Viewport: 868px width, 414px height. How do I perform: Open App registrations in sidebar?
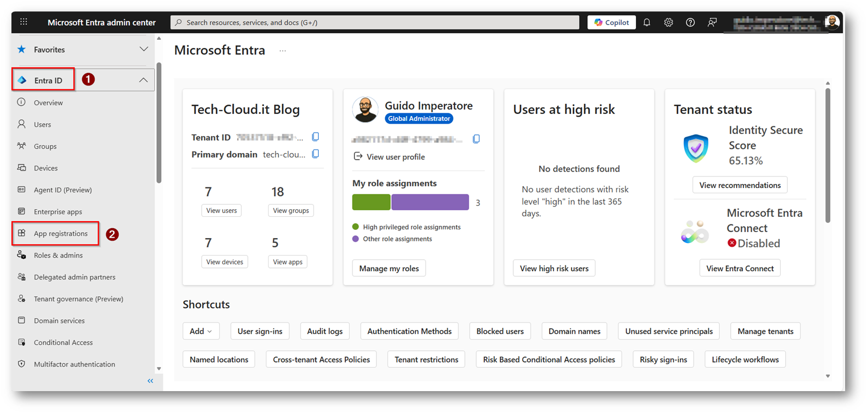(60, 233)
